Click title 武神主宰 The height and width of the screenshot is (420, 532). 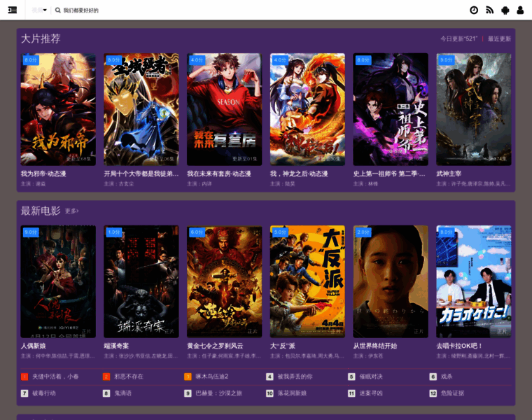click(449, 174)
